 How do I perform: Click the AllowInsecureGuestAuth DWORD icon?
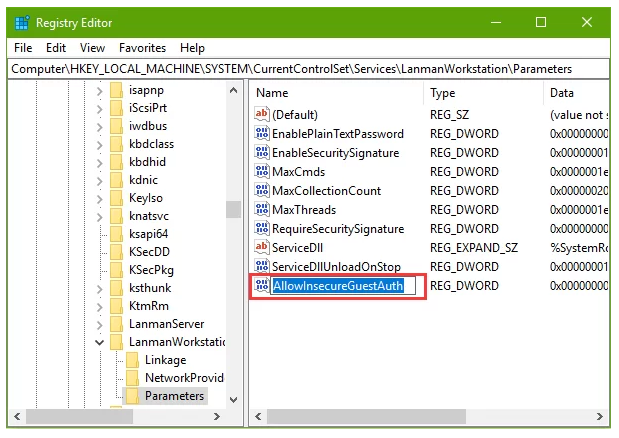coord(262,285)
